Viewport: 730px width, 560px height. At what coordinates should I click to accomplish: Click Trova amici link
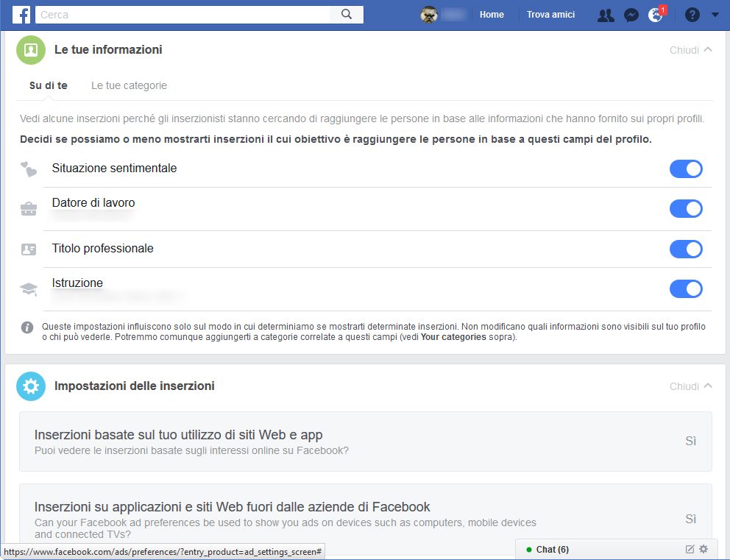550,15
